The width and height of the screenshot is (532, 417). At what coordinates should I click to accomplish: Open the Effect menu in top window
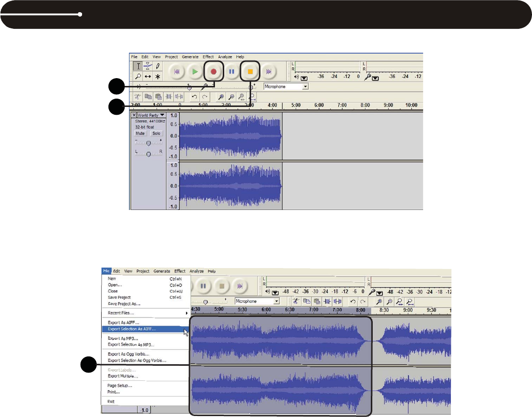click(209, 57)
